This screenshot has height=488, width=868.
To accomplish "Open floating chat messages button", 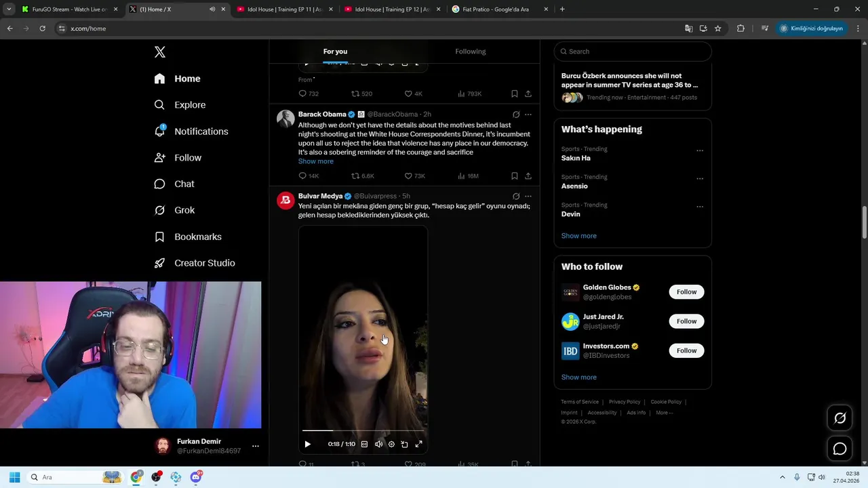I will click(x=840, y=449).
